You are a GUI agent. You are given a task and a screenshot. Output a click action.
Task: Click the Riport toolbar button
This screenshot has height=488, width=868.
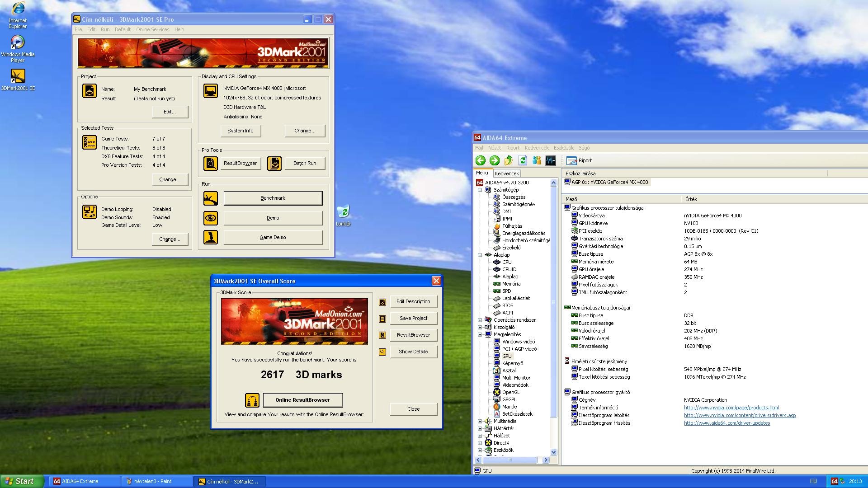[x=579, y=160]
